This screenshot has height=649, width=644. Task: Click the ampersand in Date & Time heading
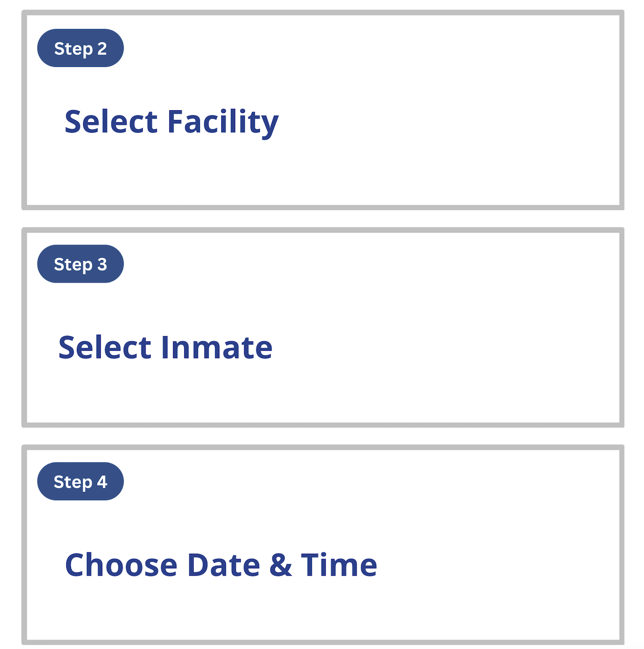[x=280, y=565]
